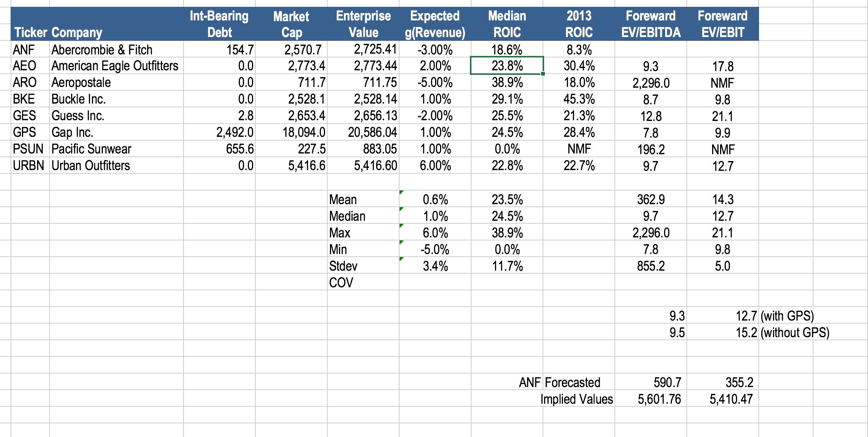Select American Eagle's Median ROIC cell 23.8%
The image size is (868, 437).
pos(507,66)
